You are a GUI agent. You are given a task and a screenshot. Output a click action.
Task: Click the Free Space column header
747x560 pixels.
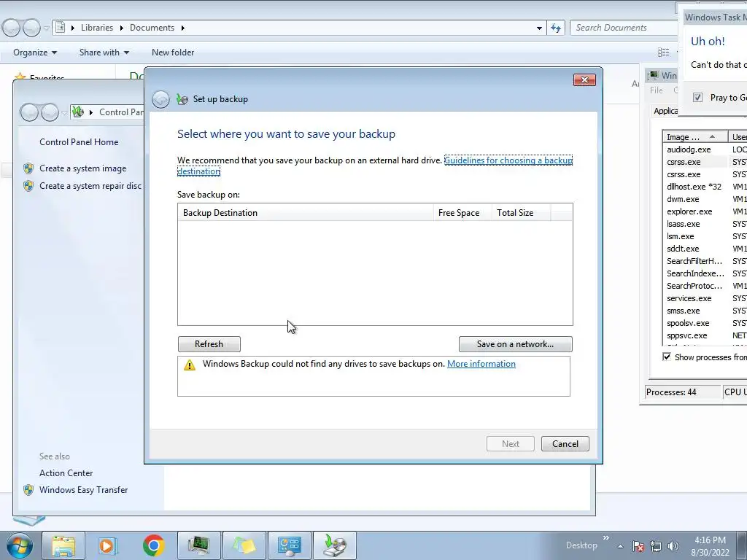click(x=462, y=213)
